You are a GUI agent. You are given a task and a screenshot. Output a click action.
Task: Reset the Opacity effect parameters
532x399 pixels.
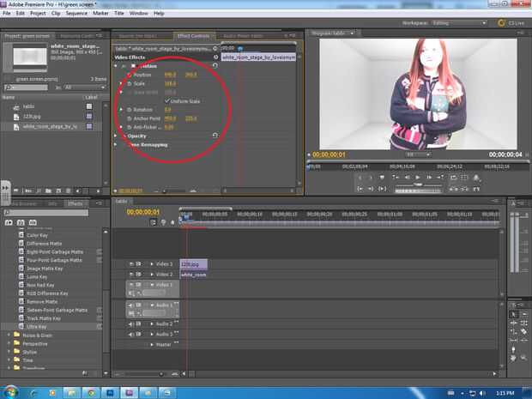click(x=215, y=136)
